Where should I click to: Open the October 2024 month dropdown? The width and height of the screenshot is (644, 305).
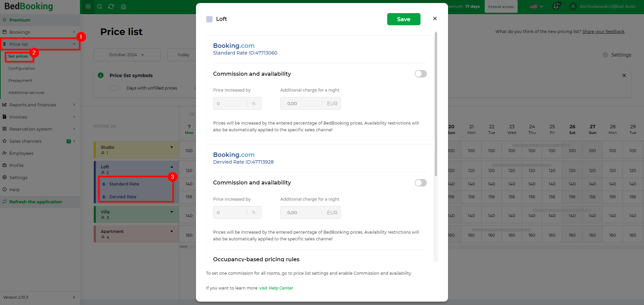coord(127,55)
